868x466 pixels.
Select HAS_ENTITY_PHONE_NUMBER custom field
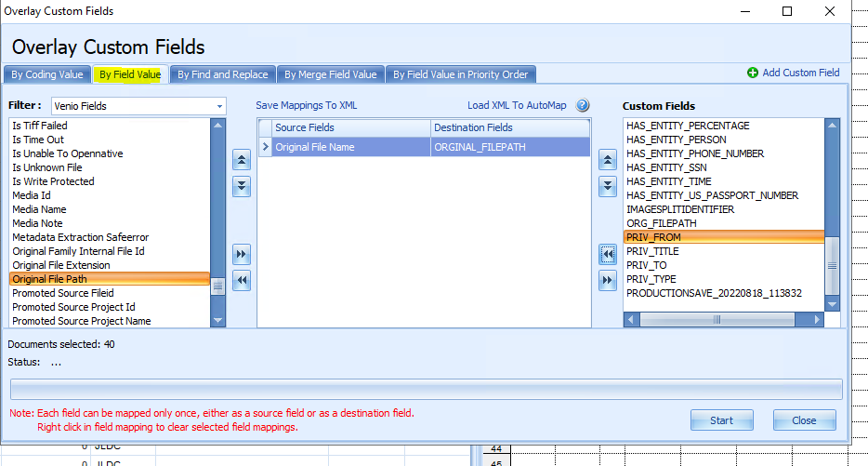point(724,153)
